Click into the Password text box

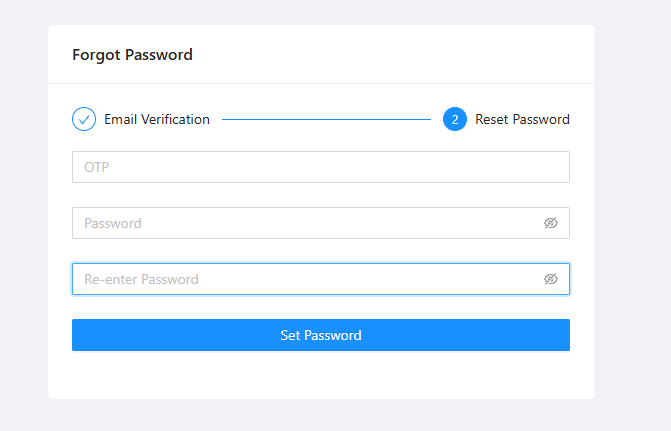click(x=321, y=223)
